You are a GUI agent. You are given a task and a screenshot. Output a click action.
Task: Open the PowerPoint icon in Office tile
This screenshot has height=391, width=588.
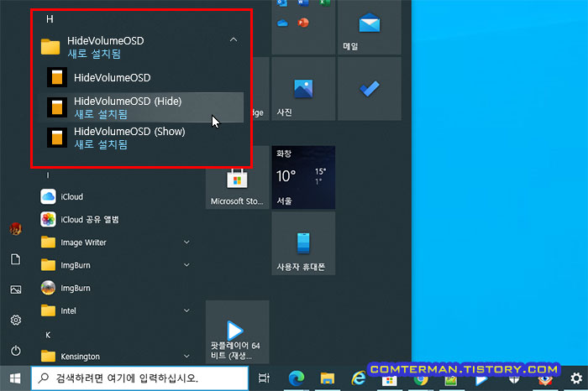pyautogui.click(x=303, y=23)
